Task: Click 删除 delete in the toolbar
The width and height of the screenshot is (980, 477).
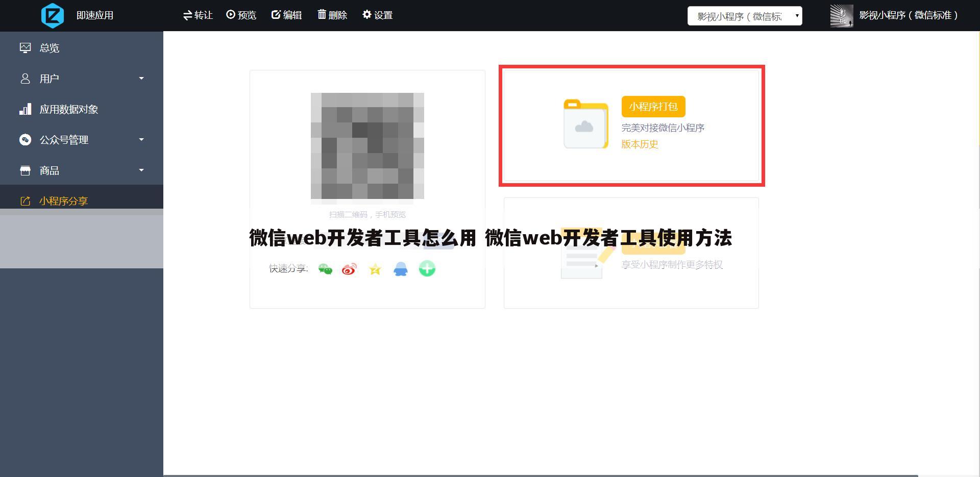Action: 332,15
